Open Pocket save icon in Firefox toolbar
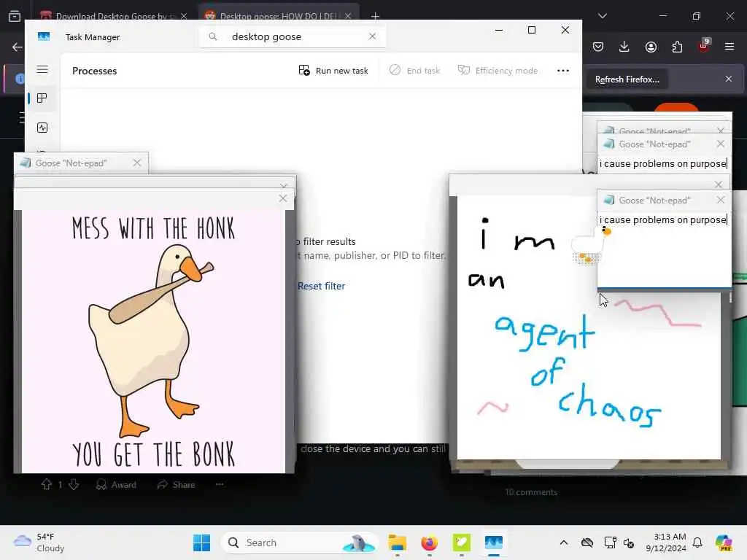This screenshot has height=560, width=747. [x=598, y=47]
